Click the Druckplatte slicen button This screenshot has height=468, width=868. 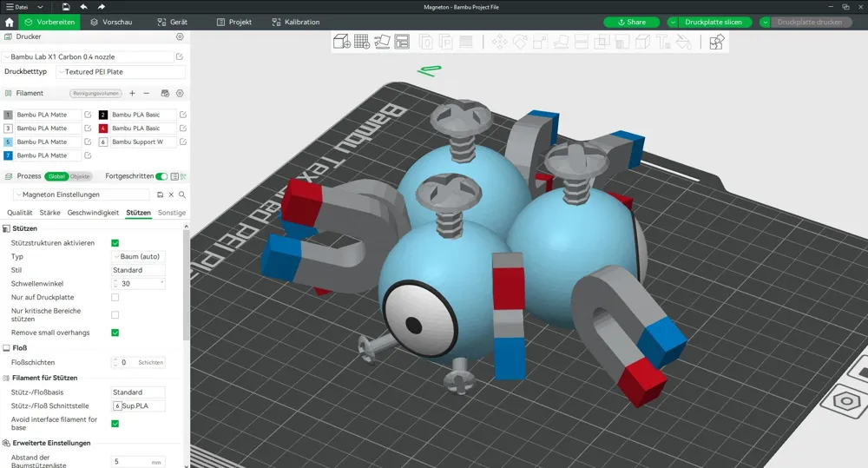[x=713, y=23]
